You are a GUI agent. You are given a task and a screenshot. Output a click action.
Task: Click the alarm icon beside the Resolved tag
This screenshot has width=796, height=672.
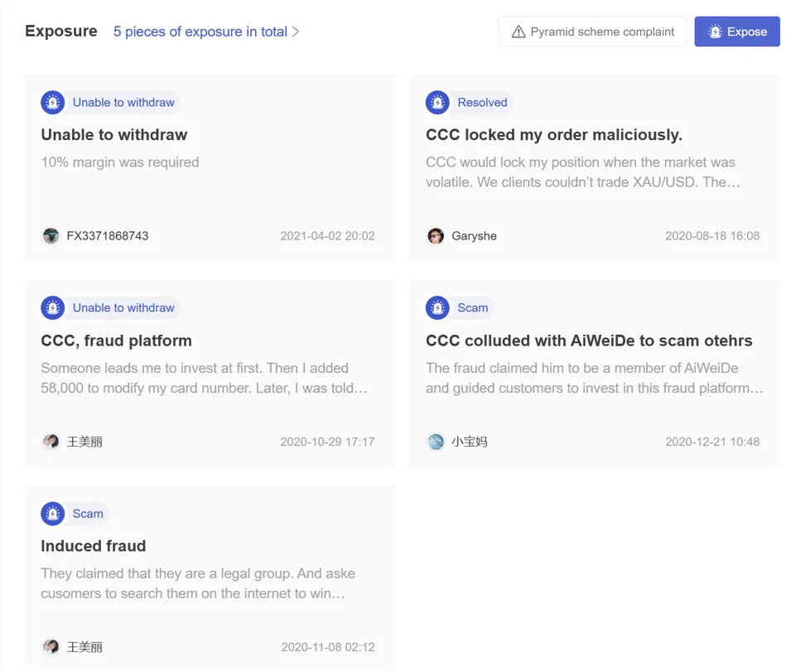point(437,103)
